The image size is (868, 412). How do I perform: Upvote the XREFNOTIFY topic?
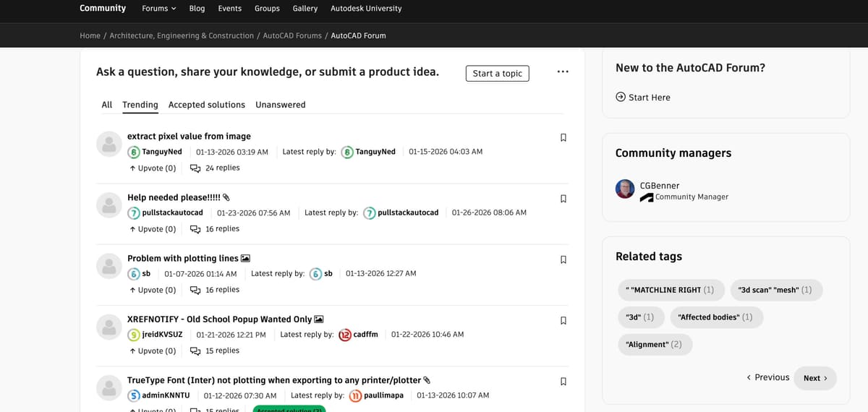click(x=153, y=351)
